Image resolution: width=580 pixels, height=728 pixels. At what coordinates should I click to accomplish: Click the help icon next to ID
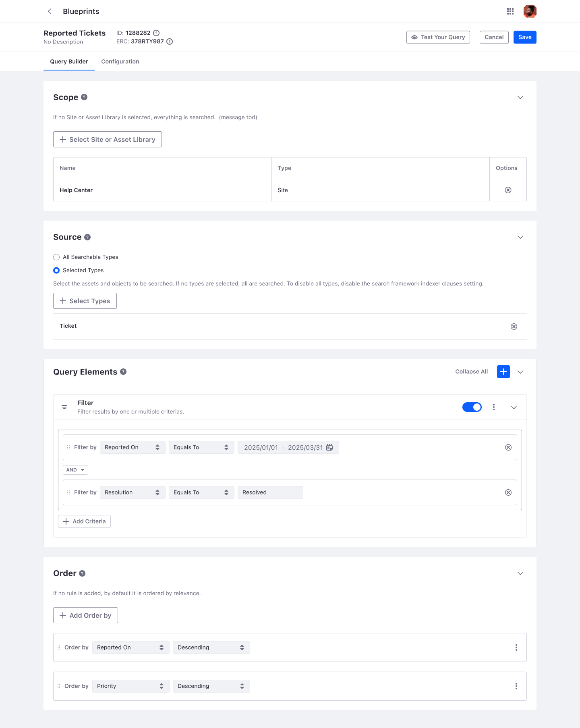coord(156,33)
